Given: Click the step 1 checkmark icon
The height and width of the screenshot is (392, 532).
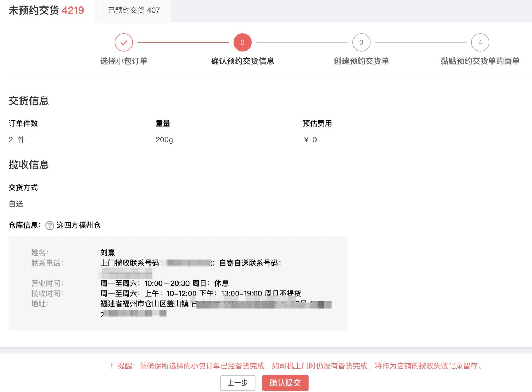Looking at the screenshot, I should coord(124,42).
